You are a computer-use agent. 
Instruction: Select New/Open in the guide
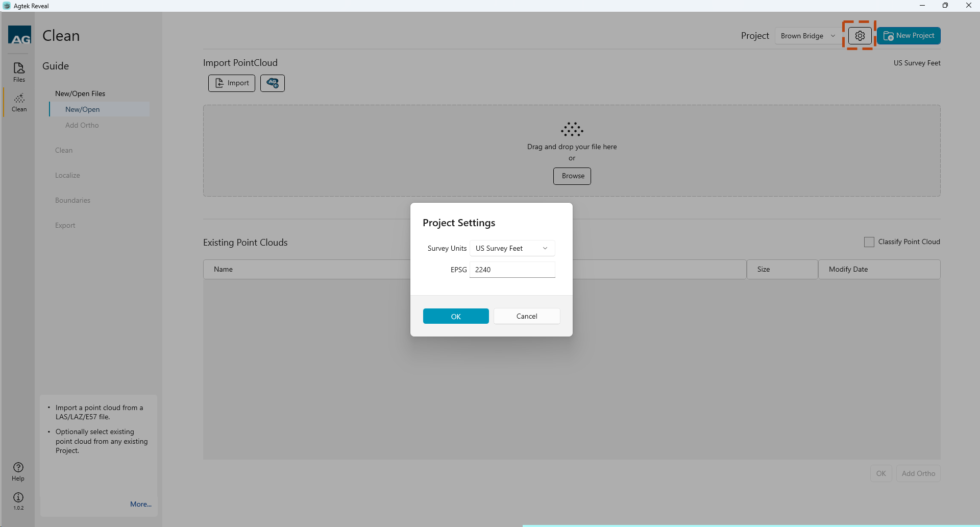[83, 110]
